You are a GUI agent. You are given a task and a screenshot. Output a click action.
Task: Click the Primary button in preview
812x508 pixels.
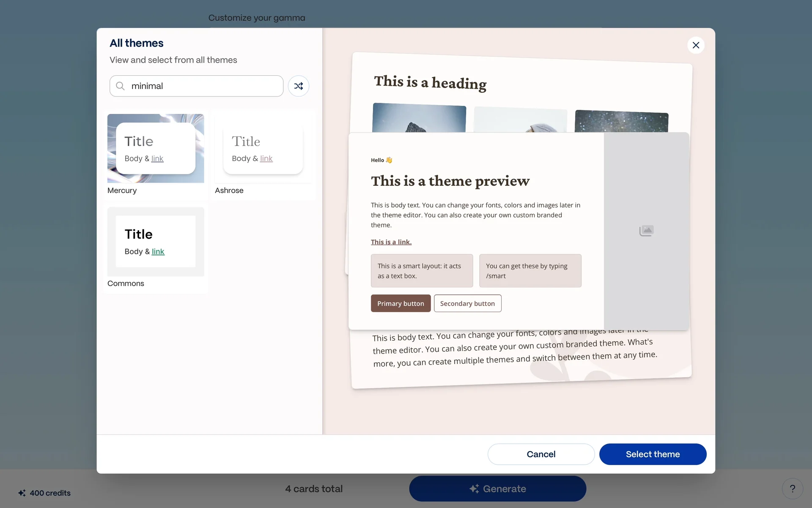pos(401,304)
